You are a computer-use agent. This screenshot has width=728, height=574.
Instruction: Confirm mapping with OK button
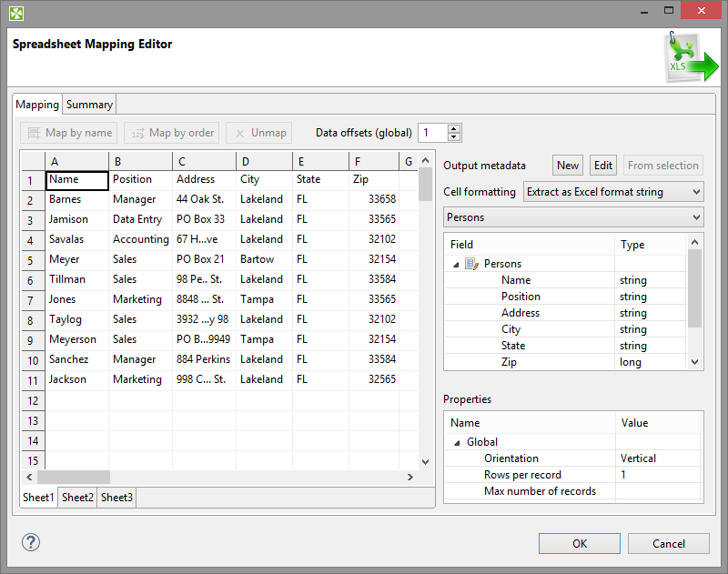(x=579, y=544)
